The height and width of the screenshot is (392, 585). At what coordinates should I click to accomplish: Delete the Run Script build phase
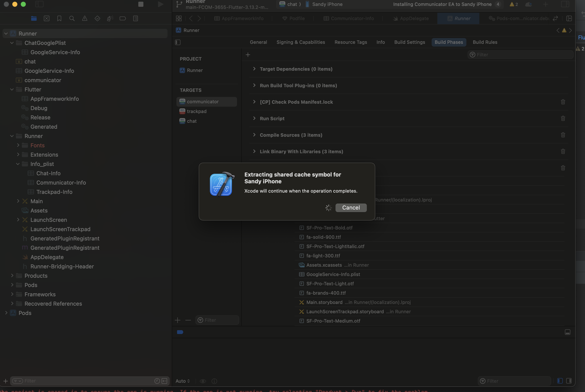pyautogui.click(x=563, y=119)
